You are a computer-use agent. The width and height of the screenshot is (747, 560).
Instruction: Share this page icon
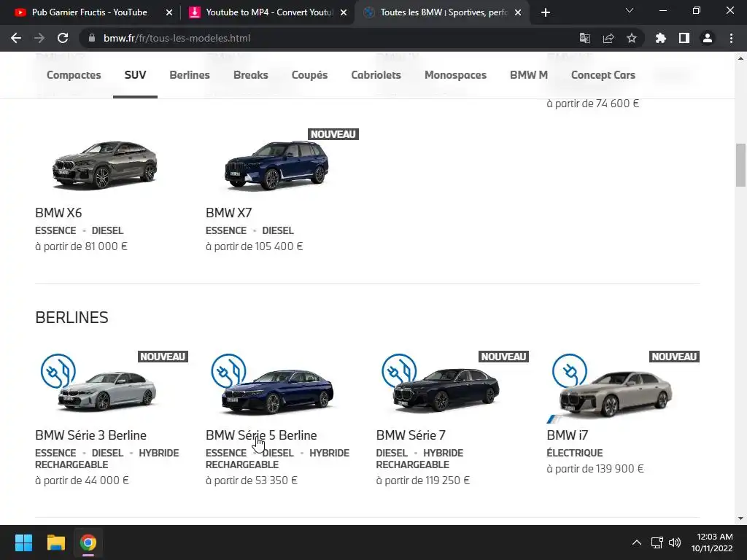tap(608, 38)
